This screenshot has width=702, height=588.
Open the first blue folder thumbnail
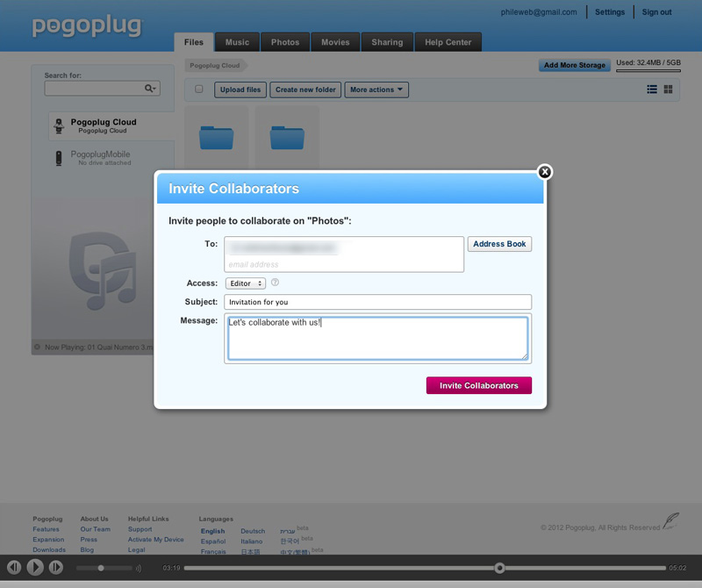216,138
